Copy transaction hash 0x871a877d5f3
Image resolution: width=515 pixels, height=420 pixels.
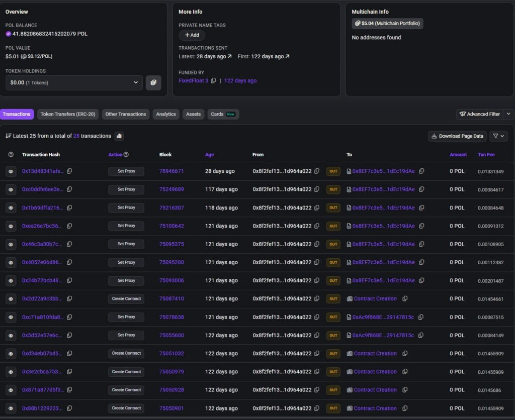[69, 390]
